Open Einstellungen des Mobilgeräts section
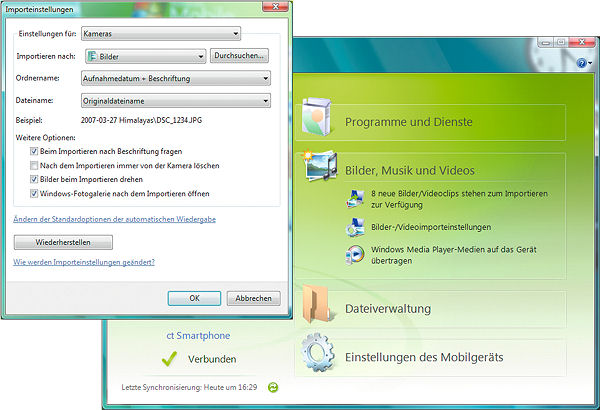 (430, 358)
